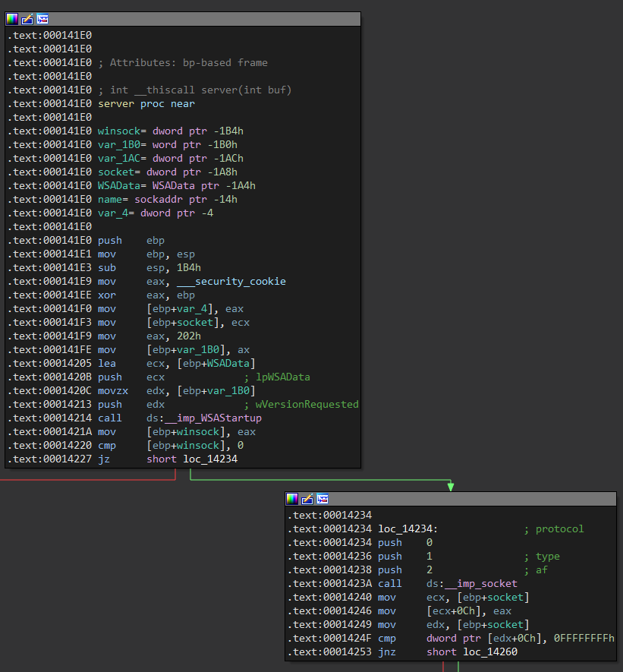Click the "push 0" instruction
The height and width of the screenshot is (672, 623).
[x=405, y=543]
